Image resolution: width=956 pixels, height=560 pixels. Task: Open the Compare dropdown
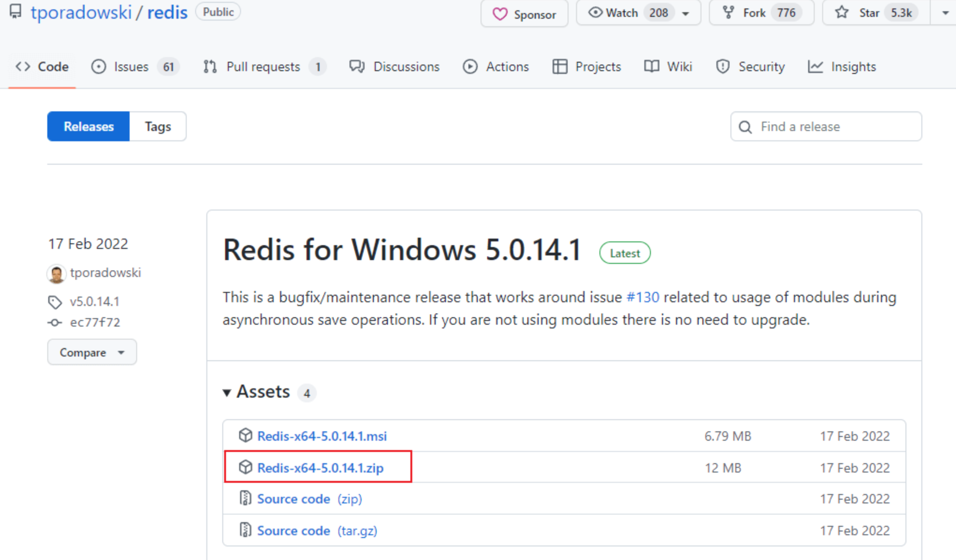[92, 352]
